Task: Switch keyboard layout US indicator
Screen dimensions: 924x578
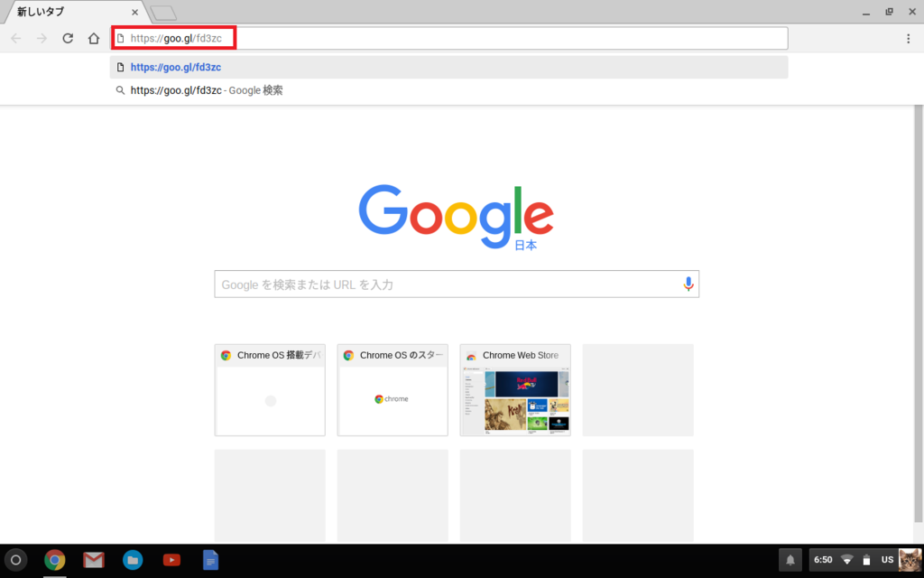Action: (888, 560)
